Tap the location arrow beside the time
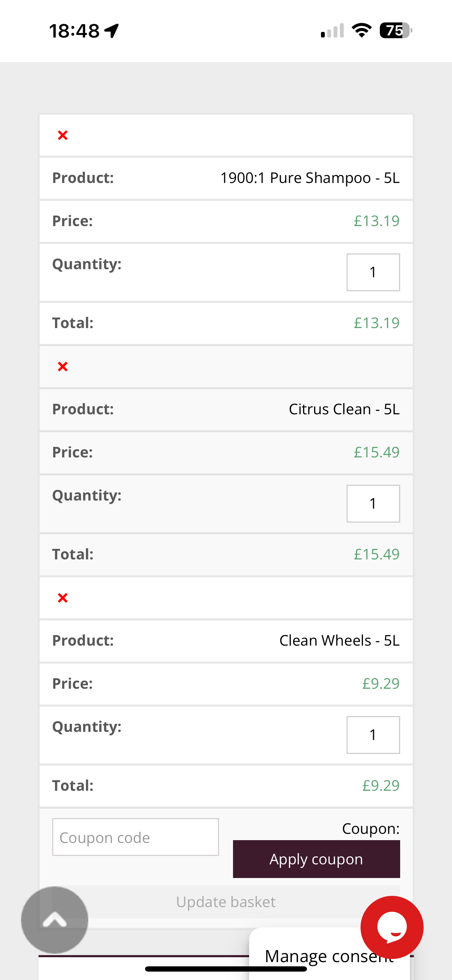The height and width of the screenshot is (980, 452). (112, 31)
